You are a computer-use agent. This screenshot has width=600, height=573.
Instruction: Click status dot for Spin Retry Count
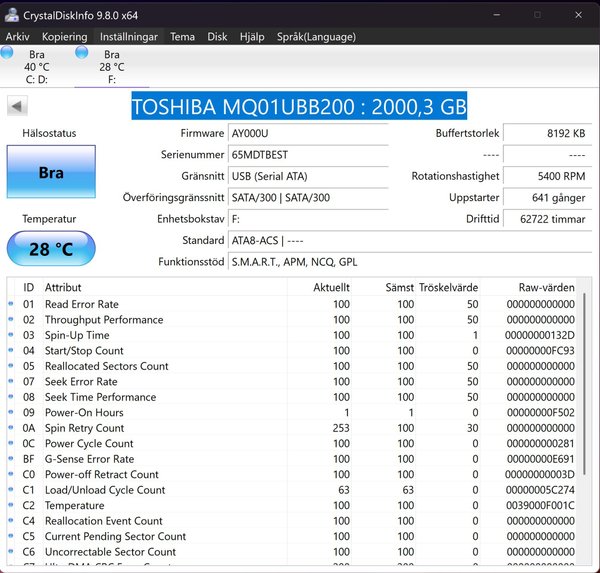pyautogui.click(x=11, y=428)
